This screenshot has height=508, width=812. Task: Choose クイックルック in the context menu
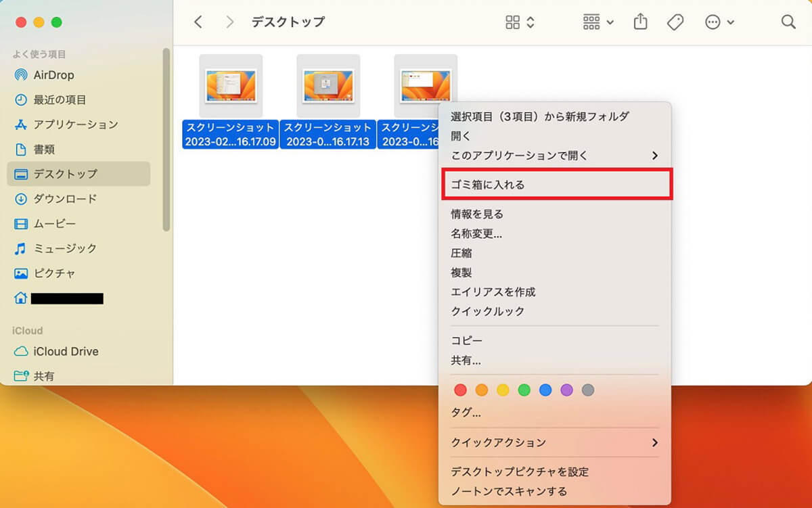click(x=555, y=312)
